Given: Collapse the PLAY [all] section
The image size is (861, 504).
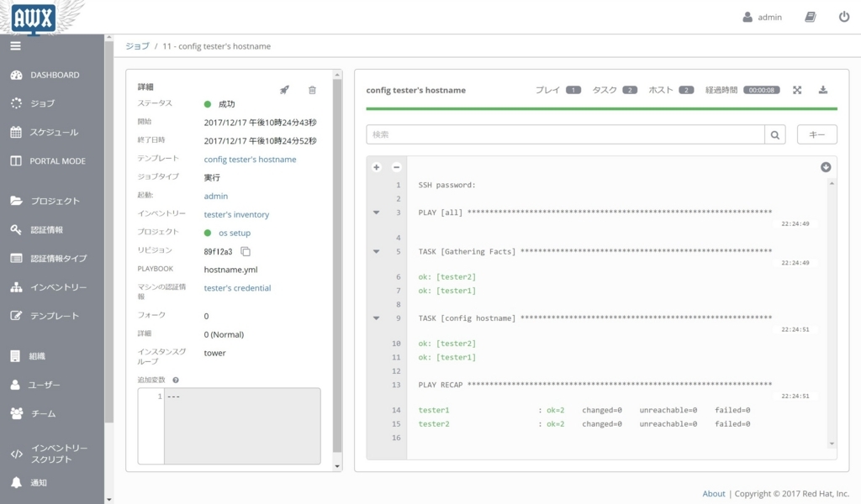Looking at the screenshot, I should tap(376, 213).
